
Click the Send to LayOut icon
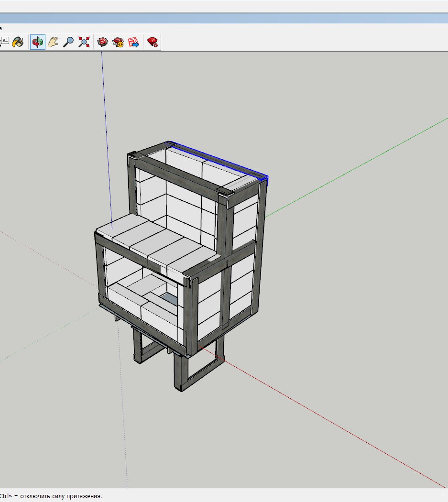(x=133, y=42)
